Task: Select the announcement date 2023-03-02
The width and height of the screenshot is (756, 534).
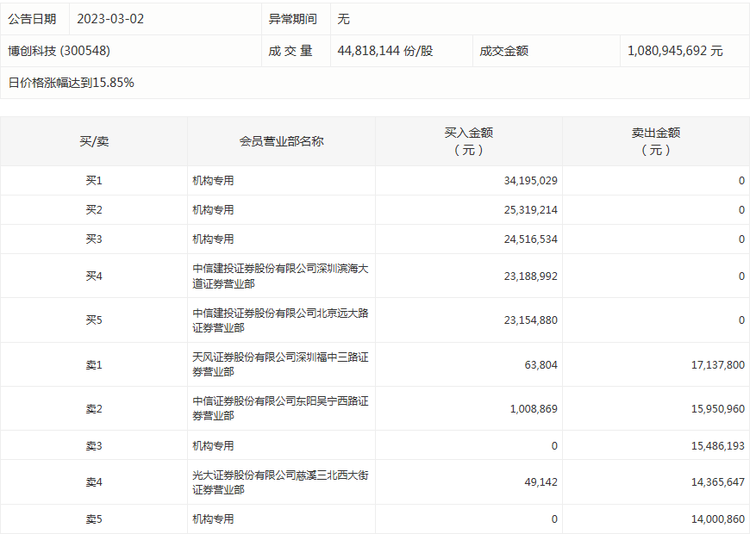Action: click(110, 19)
